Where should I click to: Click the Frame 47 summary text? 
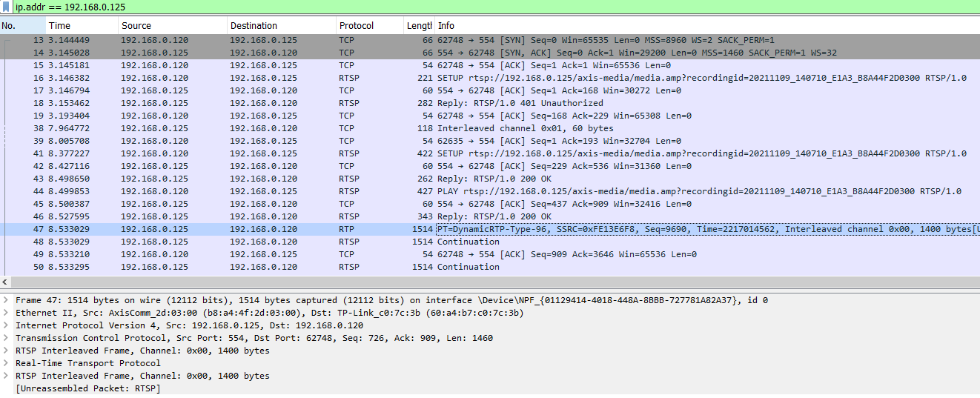click(391, 300)
